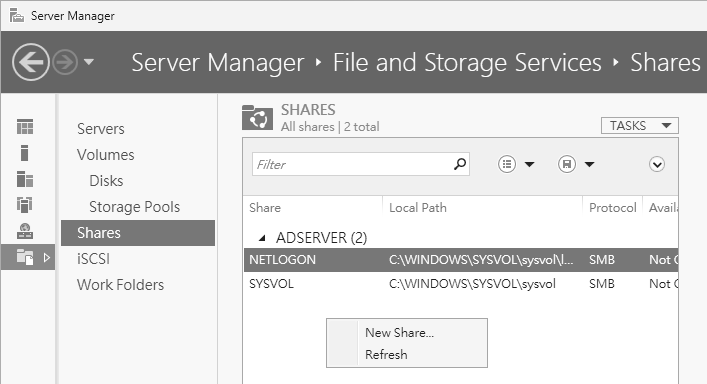Select the Local Server sidebar icon
The image size is (707, 384).
click(x=25, y=153)
